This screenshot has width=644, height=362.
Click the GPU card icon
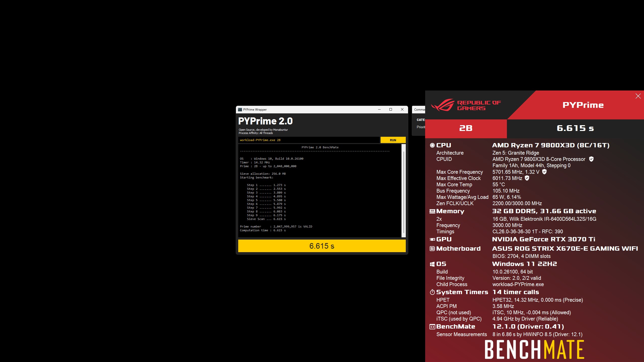coord(432,239)
